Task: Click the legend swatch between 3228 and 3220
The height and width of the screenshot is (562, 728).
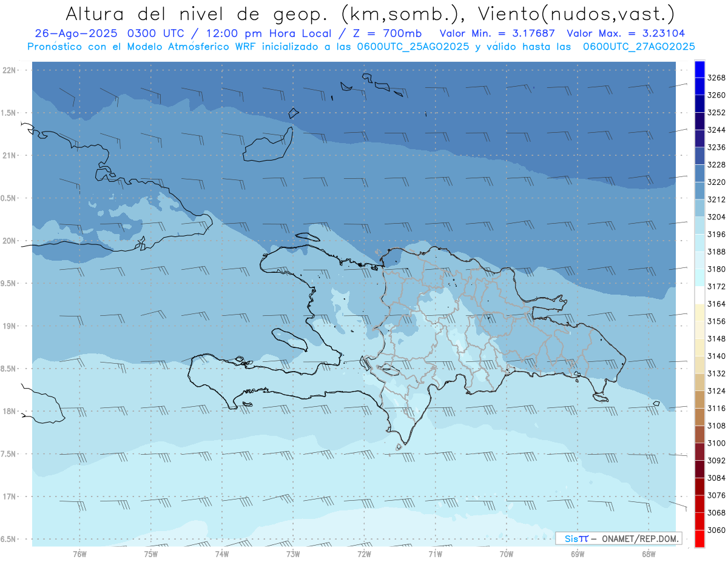Action: (699, 173)
